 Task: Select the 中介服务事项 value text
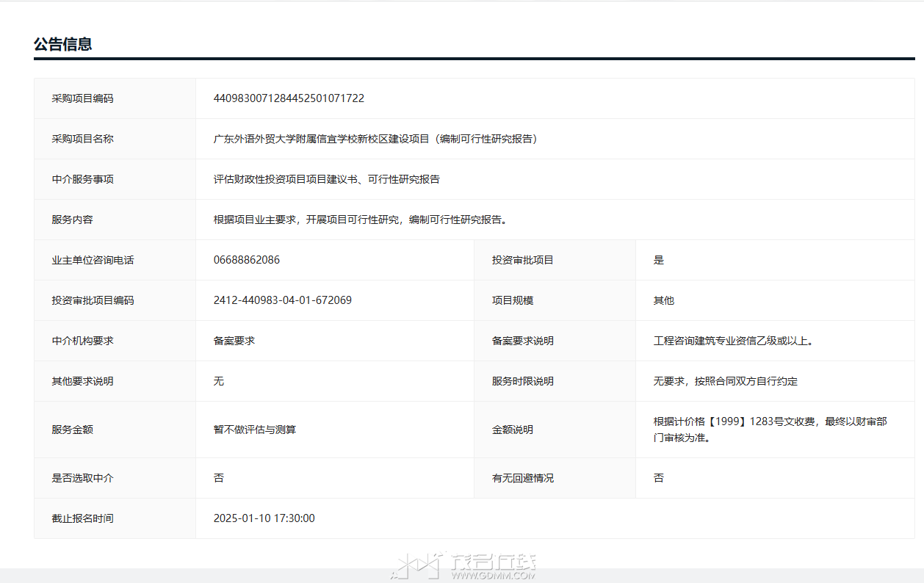(x=326, y=179)
